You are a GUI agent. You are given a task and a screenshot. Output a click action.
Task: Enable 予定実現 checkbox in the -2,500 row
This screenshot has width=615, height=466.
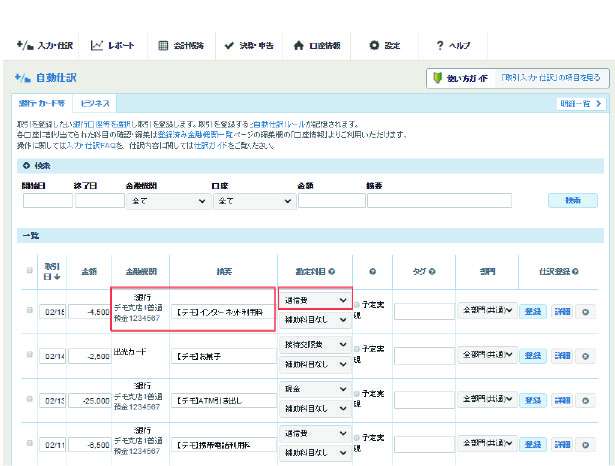click(357, 349)
